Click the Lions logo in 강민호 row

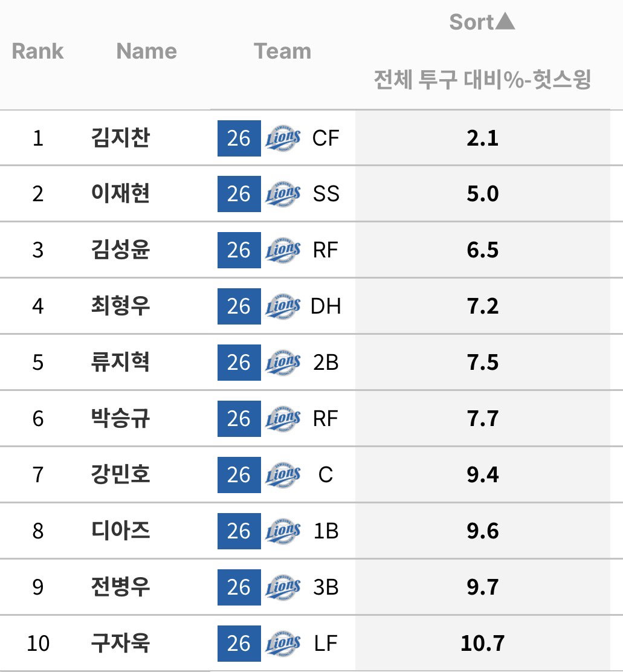283,475
